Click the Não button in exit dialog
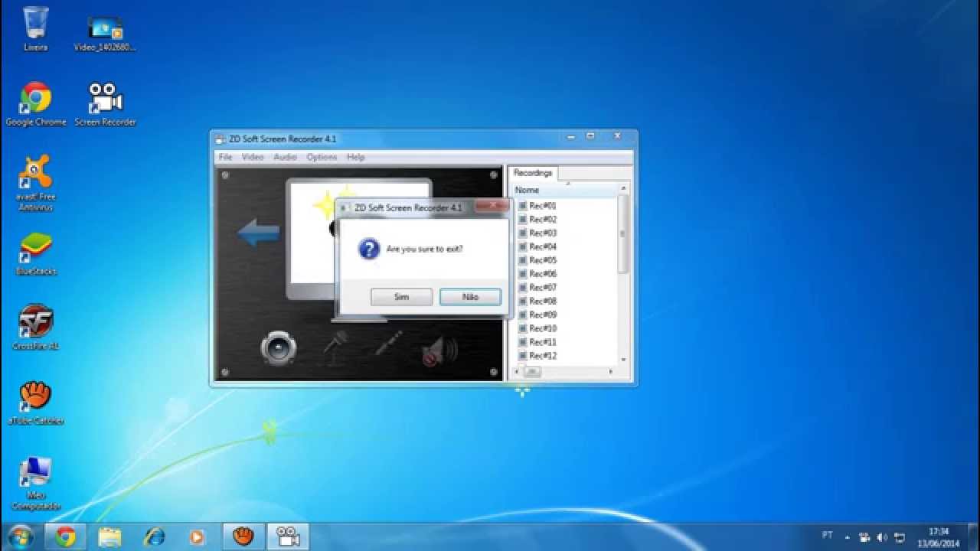Image resolution: width=980 pixels, height=551 pixels. [470, 297]
